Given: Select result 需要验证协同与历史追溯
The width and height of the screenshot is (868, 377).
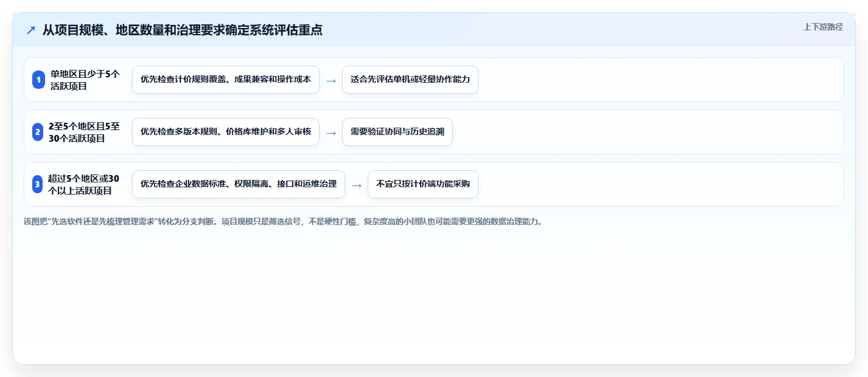Looking at the screenshot, I should pos(397,132).
